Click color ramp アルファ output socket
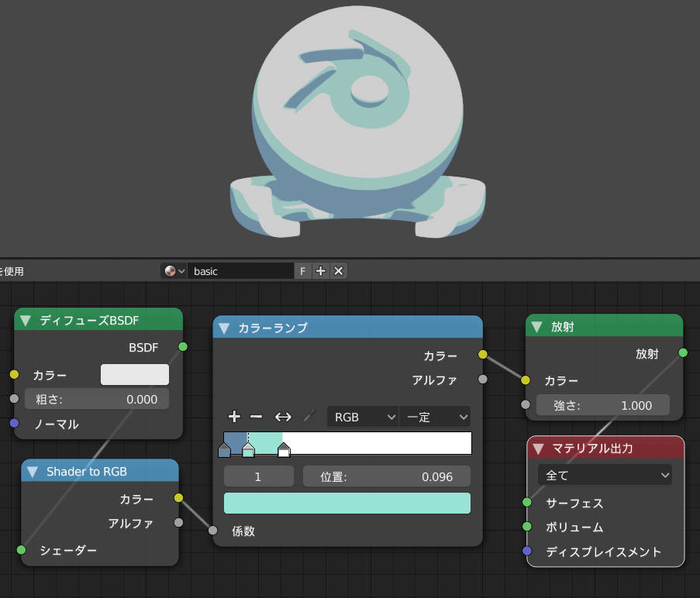The height and width of the screenshot is (598, 700). [483, 380]
